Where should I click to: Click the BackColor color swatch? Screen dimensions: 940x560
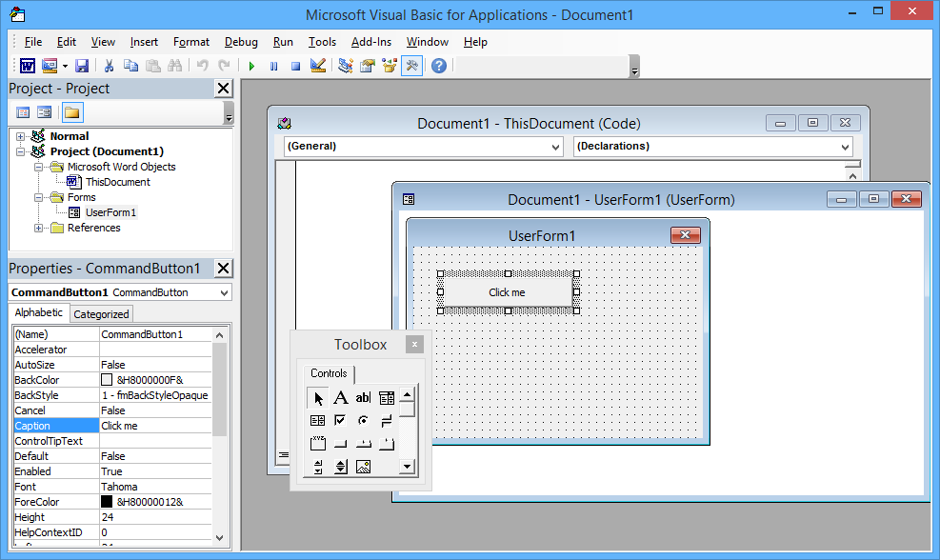click(107, 380)
